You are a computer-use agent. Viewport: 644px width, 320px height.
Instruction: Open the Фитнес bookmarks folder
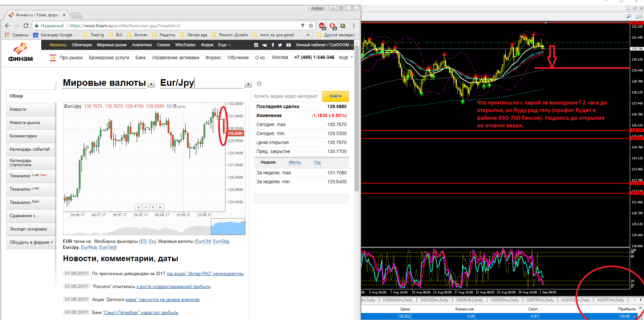[x=137, y=35]
